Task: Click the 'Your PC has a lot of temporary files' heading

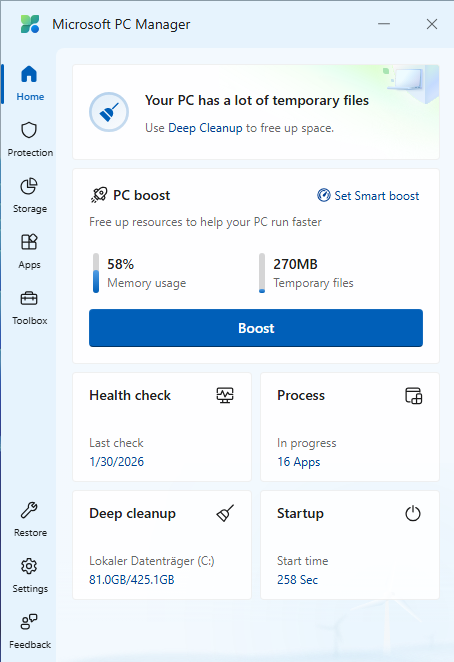Action: tap(257, 100)
